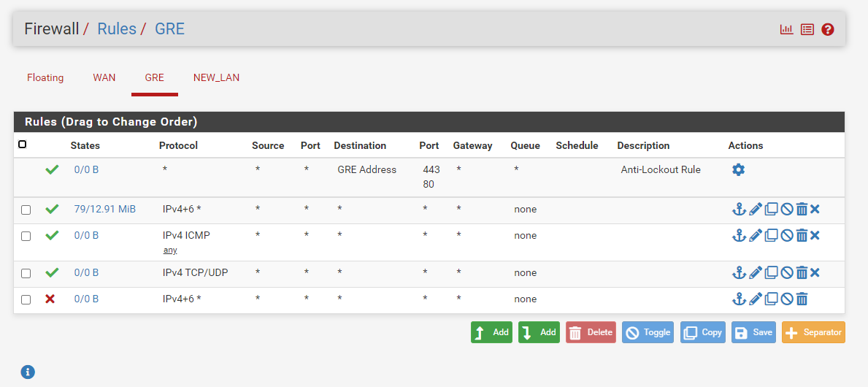Click anchor icon on the blocked rule
Image resolution: width=868 pixels, height=387 pixels.
tap(739, 299)
